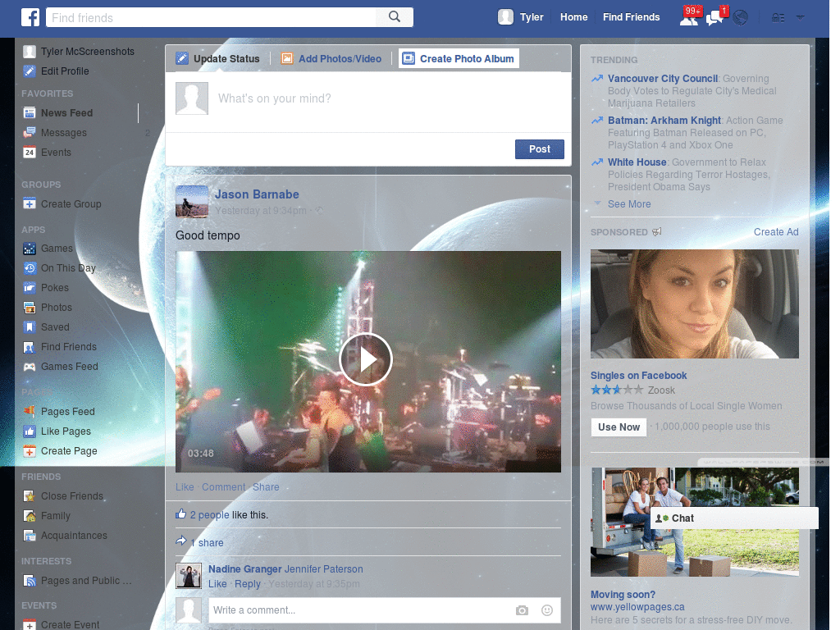This screenshot has width=840, height=630.
Task: Click the Create Page icon
Action: click(x=30, y=451)
